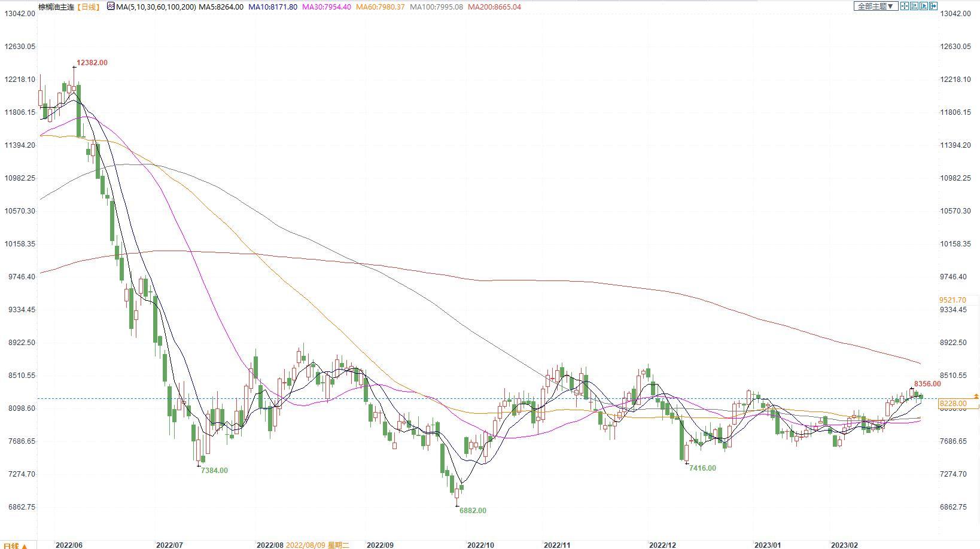Click the 8356.00 recent high label

[927, 384]
